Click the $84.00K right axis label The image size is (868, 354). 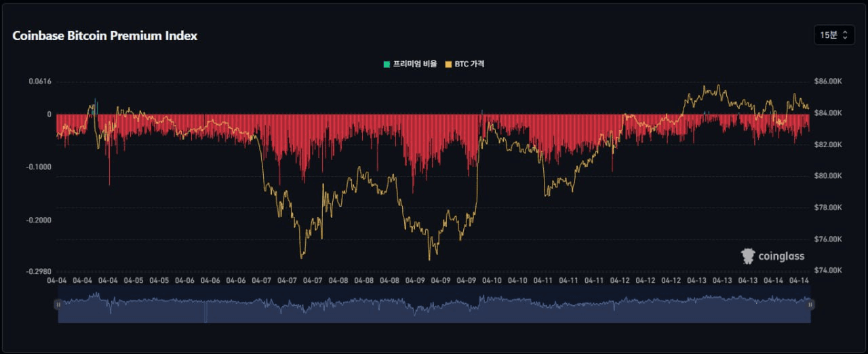(x=828, y=113)
